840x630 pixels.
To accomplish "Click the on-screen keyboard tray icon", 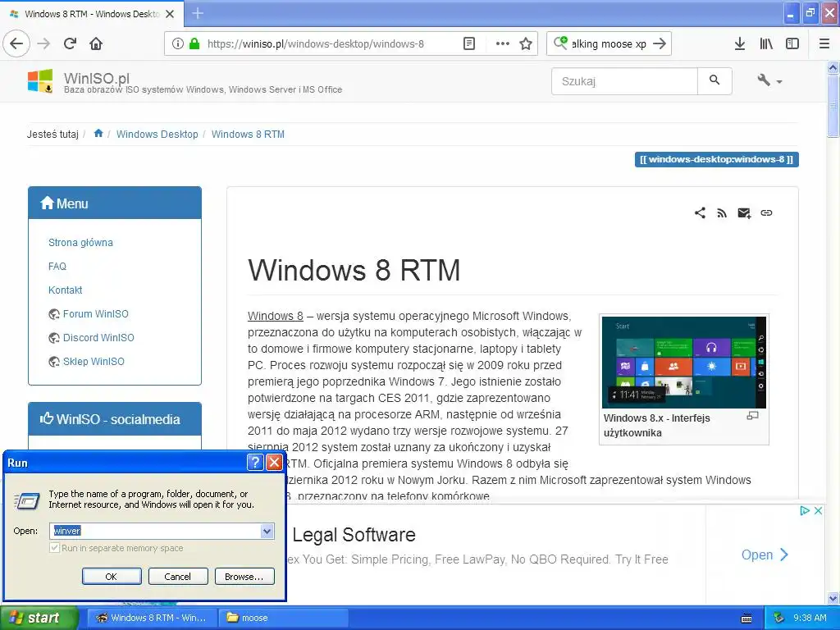I will 746,619.
